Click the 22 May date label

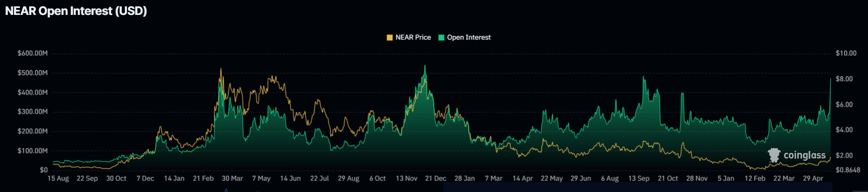pos(552,178)
